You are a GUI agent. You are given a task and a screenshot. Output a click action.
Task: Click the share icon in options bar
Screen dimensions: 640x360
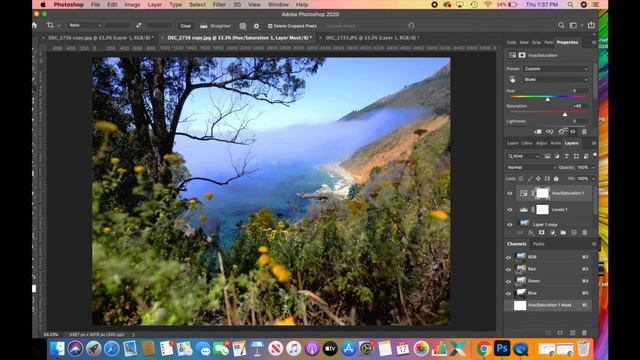coord(591,25)
